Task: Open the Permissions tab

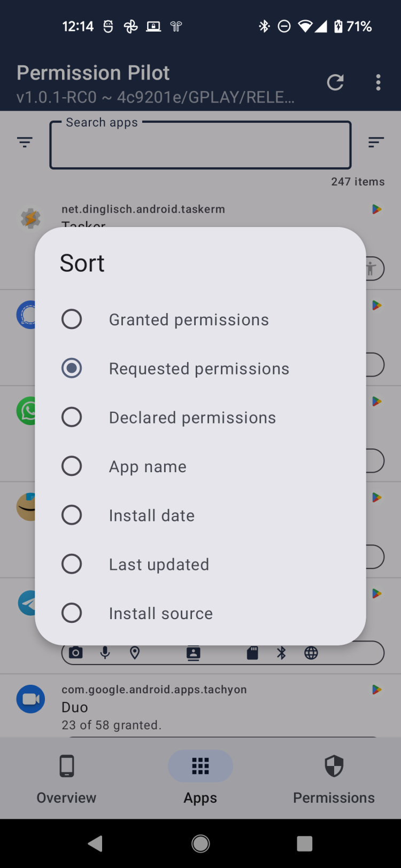Action: pos(334,778)
